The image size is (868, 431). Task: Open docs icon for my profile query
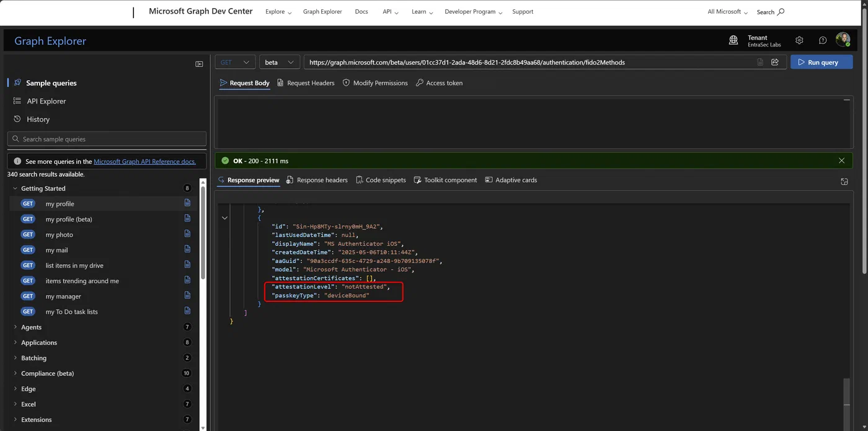point(187,203)
